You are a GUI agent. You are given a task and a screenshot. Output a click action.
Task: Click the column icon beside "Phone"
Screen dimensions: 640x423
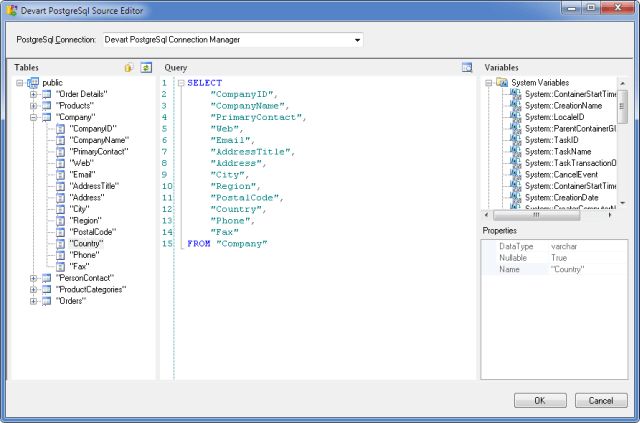click(60, 255)
